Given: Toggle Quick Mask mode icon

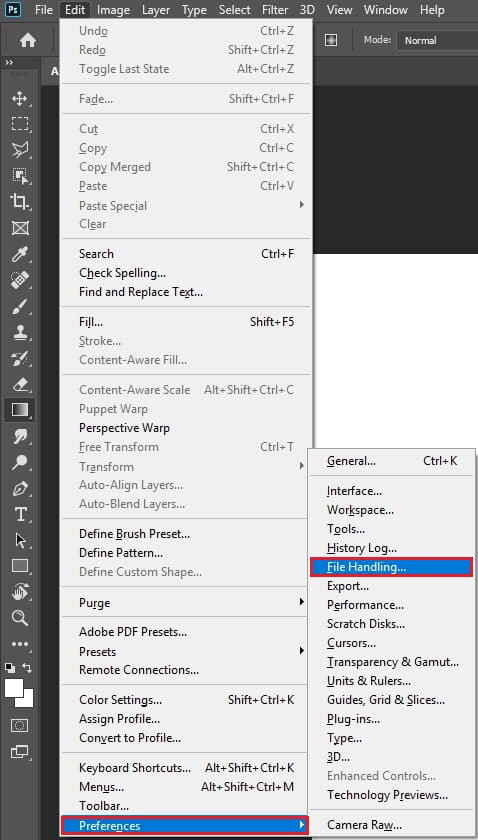Looking at the screenshot, I should click(x=20, y=726).
